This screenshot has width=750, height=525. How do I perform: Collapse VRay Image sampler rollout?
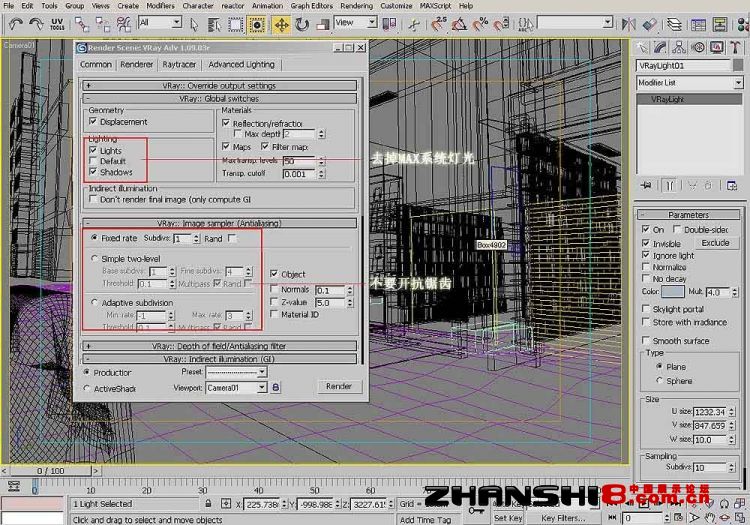click(220, 223)
